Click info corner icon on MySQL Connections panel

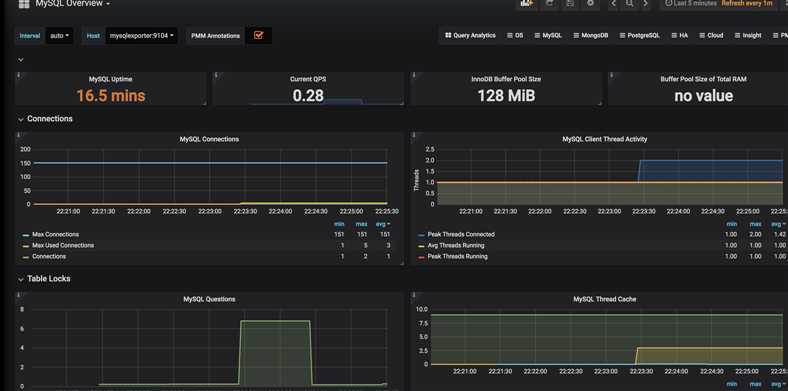click(x=19, y=135)
